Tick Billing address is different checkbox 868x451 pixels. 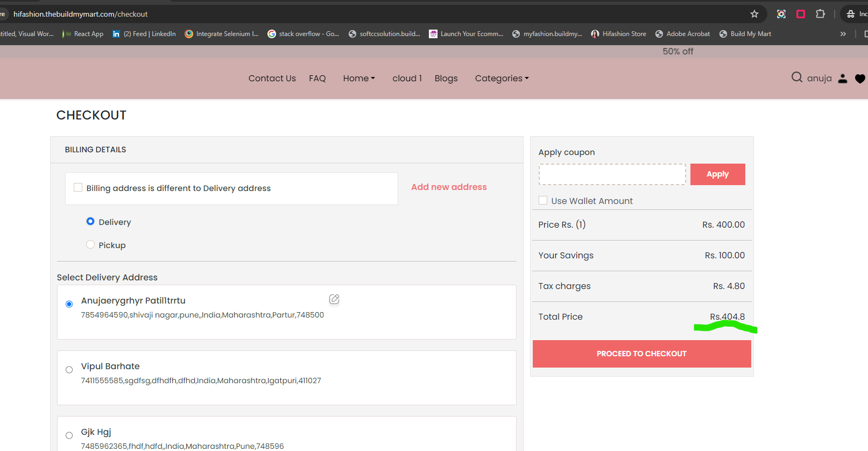click(78, 187)
